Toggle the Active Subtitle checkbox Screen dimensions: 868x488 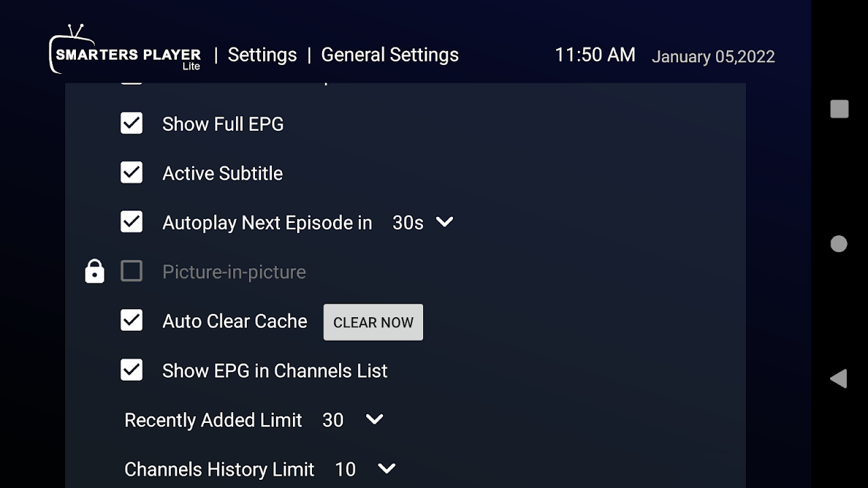click(x=132, y=173)
